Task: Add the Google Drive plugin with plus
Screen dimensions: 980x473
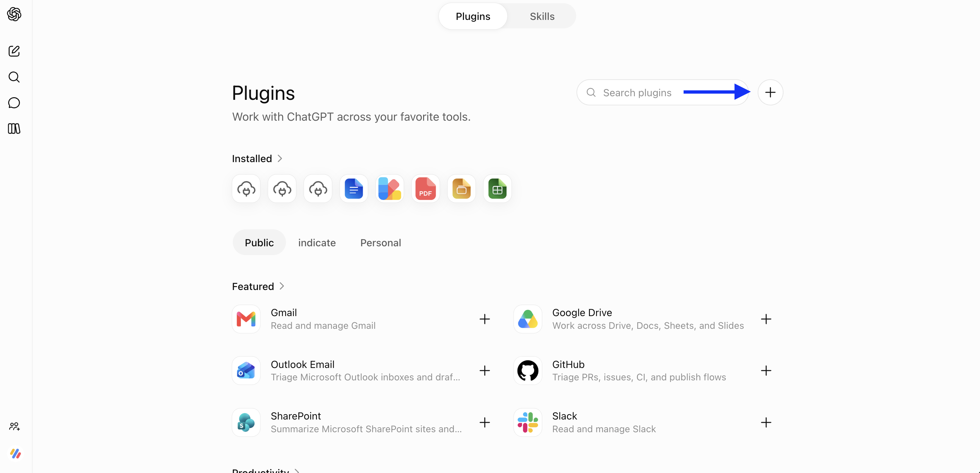Action: (766, 319)
